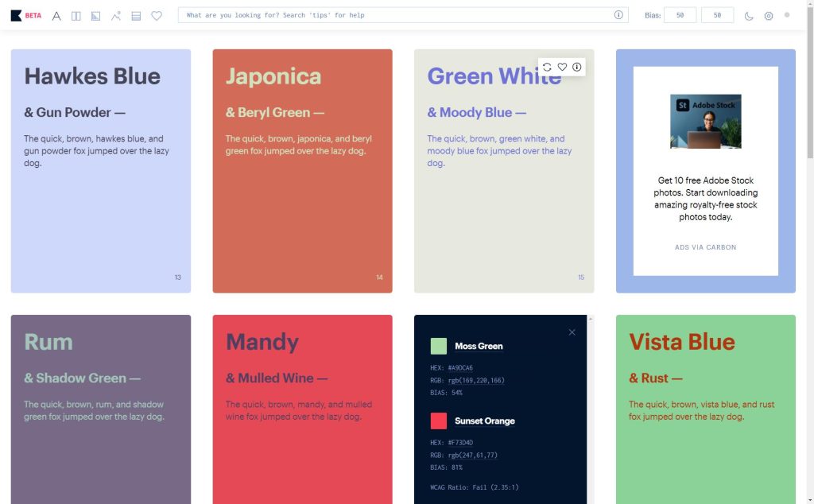
Task: Click the '& Rust —' subtitle
Action: tap(656, 378)
